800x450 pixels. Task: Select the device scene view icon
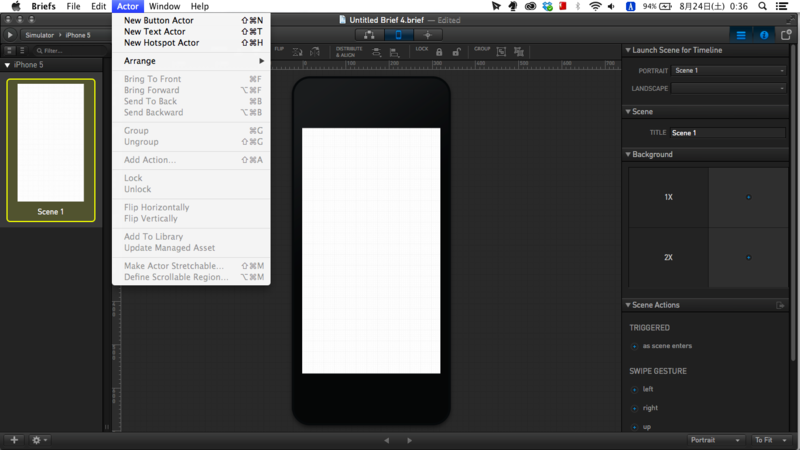pos(398,35)
